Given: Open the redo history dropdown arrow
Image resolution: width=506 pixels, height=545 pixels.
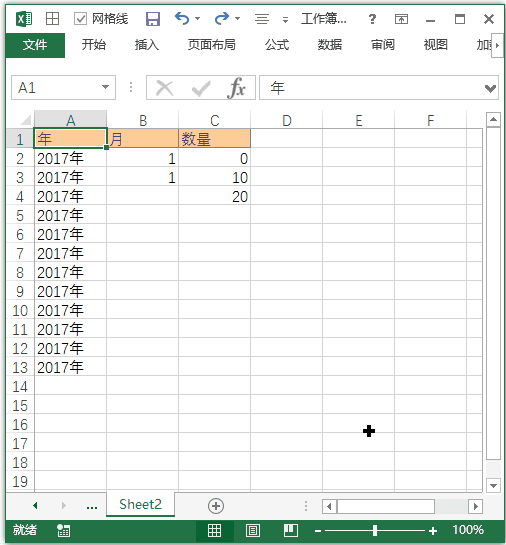Looking at the screenshot, I should [238, 18].
